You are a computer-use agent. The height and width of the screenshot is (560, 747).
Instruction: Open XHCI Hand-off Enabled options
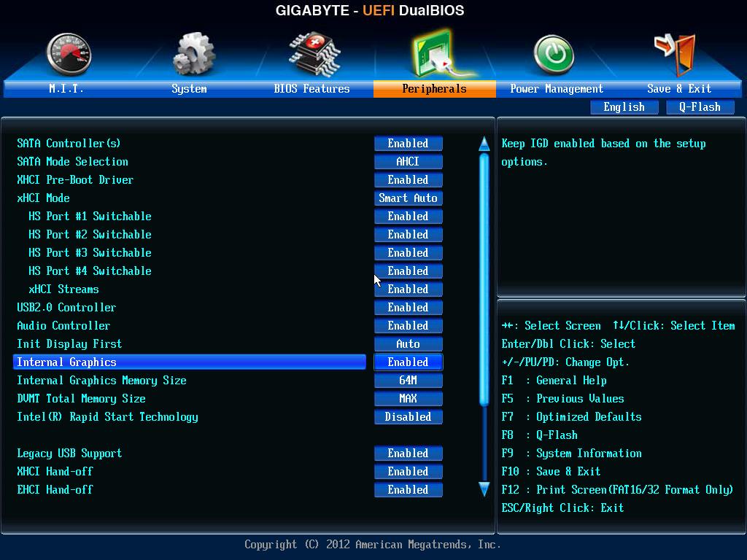pyautogui.click(x=409, y=472)
